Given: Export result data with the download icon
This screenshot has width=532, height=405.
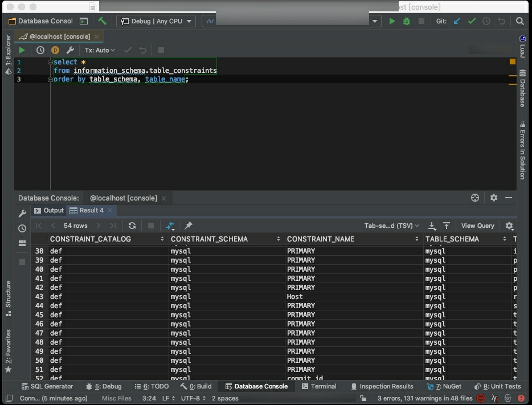Looking at the screenshot, I should click(x=432, y=226).
